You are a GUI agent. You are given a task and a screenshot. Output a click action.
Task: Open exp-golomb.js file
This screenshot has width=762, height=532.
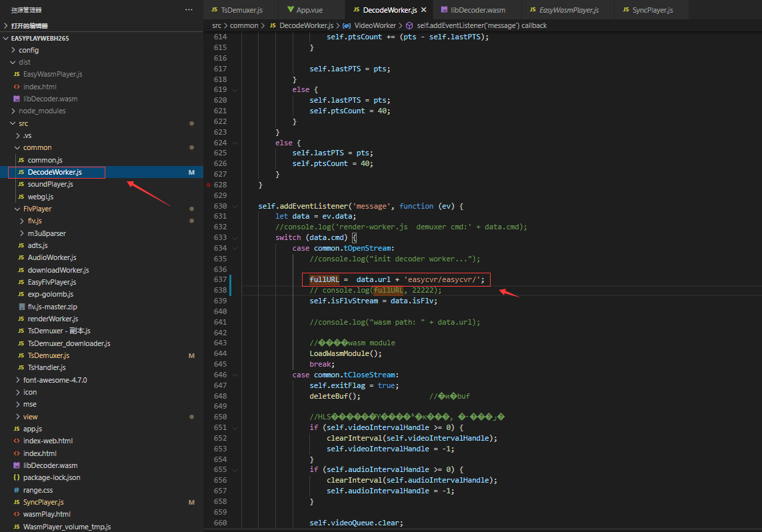pyautogui.click(x=101, y=295)
